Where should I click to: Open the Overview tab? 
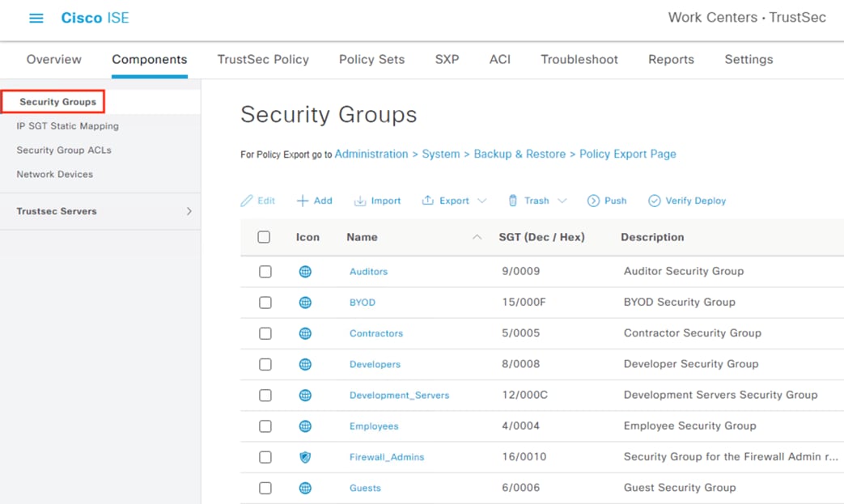tap(54, 59)
